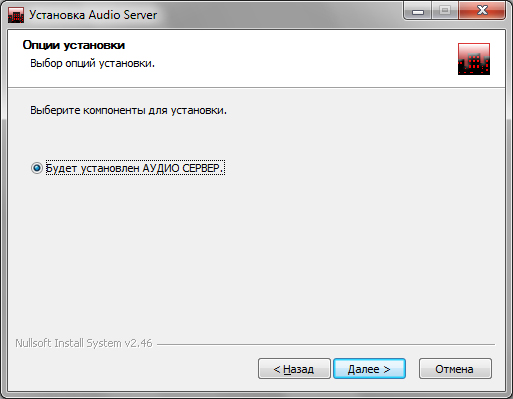513x399 pixels.
Task: Cancel setup with the Отмена button
Action: coord(455,369)
